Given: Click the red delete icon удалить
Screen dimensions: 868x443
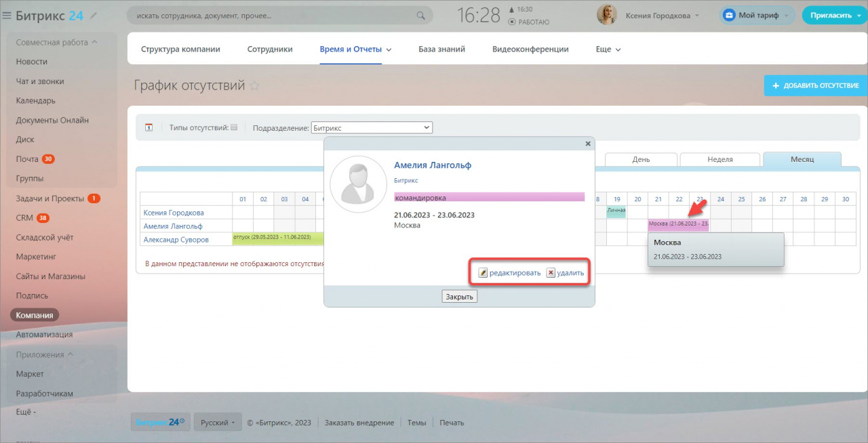Looking at the screenshot, I should click(551, 272).
